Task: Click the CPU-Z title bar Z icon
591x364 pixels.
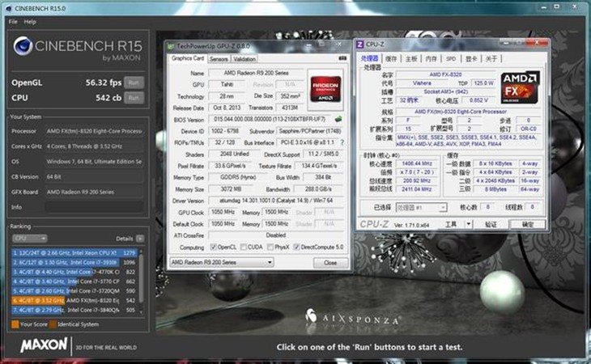Action: [x=360, y=44]
